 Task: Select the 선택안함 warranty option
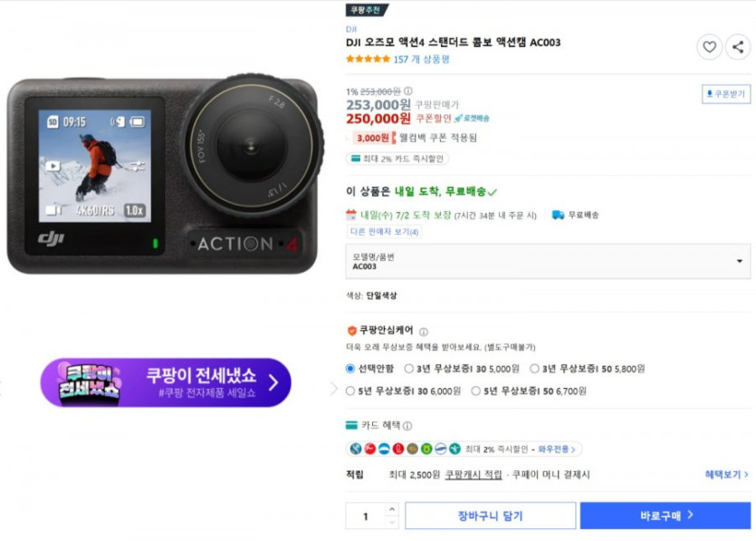(x=350, y=369)
